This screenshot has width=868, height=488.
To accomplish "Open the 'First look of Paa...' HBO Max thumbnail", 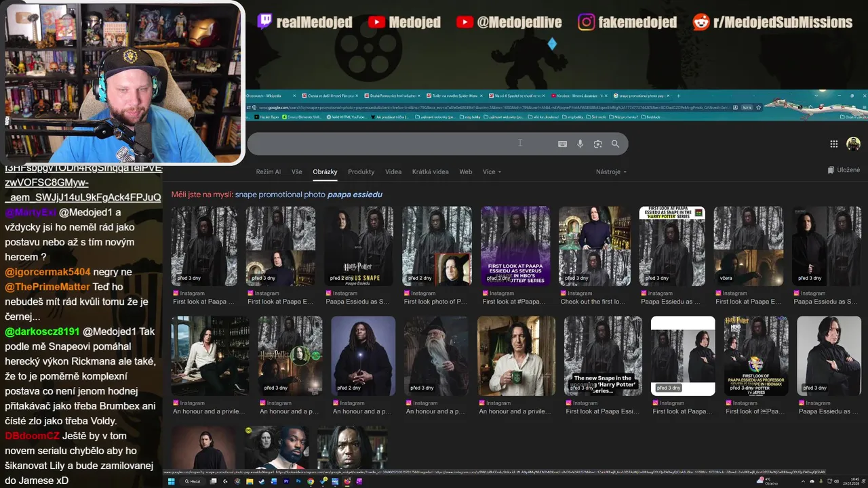I will 756,356.
